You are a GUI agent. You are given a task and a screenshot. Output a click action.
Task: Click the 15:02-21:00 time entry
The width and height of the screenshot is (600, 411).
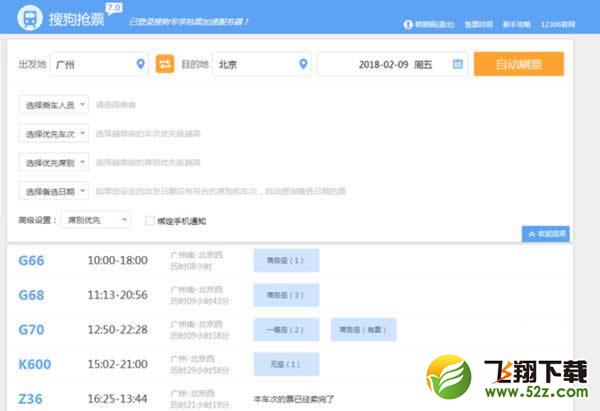pyautogui.click(x=117, y=364)
